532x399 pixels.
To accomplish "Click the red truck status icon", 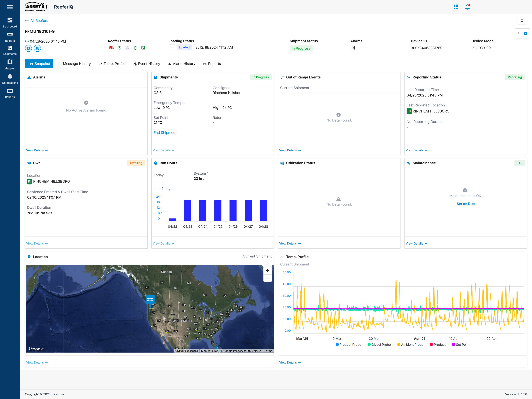I will (x=111, y=48).
